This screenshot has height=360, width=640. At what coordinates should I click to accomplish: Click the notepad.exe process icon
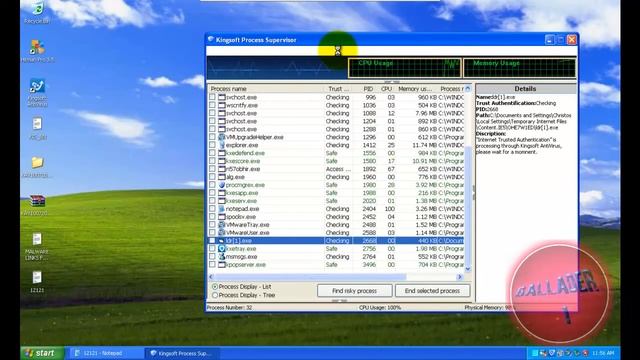click(222, 209)
